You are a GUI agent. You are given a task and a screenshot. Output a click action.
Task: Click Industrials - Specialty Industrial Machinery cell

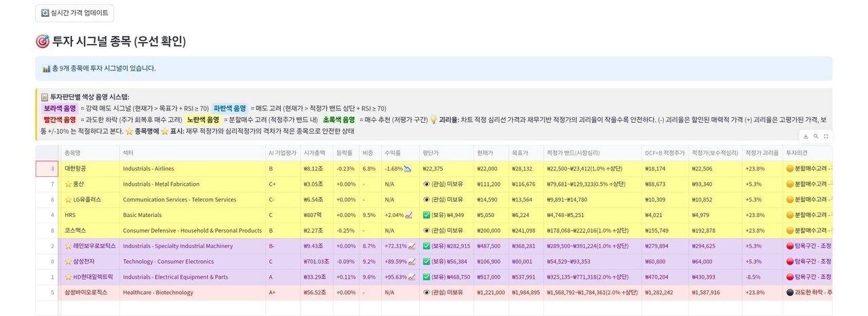tap(192, 246)
